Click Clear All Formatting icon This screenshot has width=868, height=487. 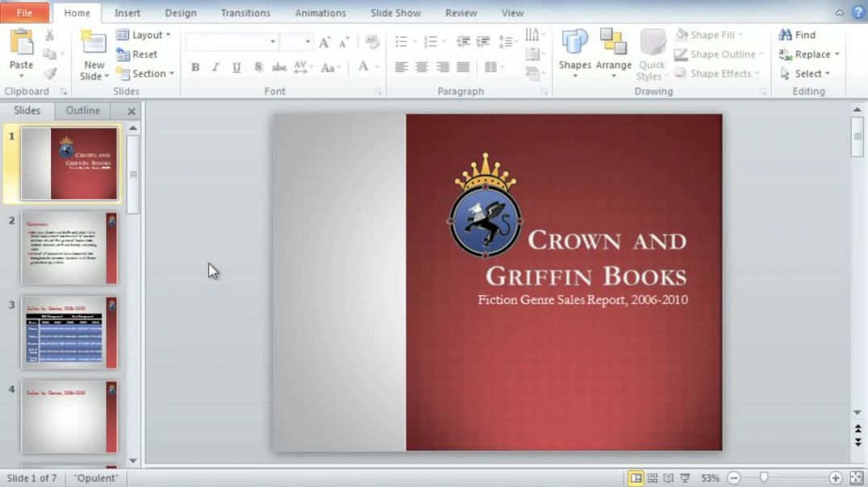pyautogui.click(x=372, y=41)
